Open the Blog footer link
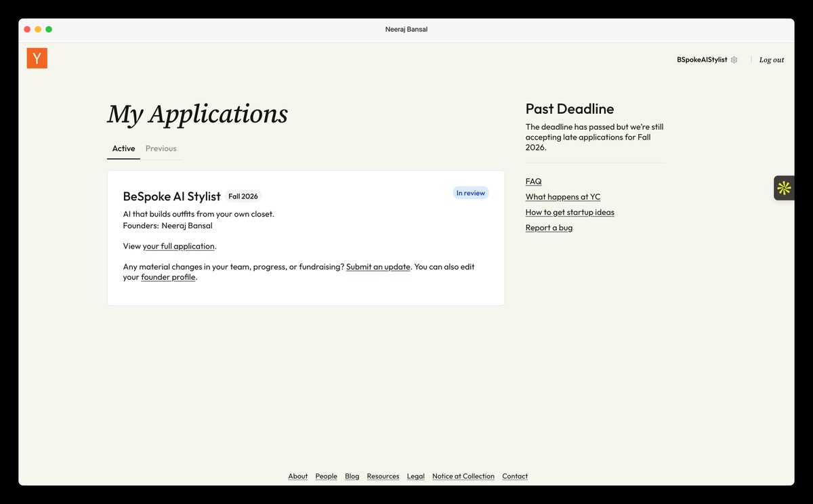The height and width of the screenshot is (504, 813). (352, 476)
